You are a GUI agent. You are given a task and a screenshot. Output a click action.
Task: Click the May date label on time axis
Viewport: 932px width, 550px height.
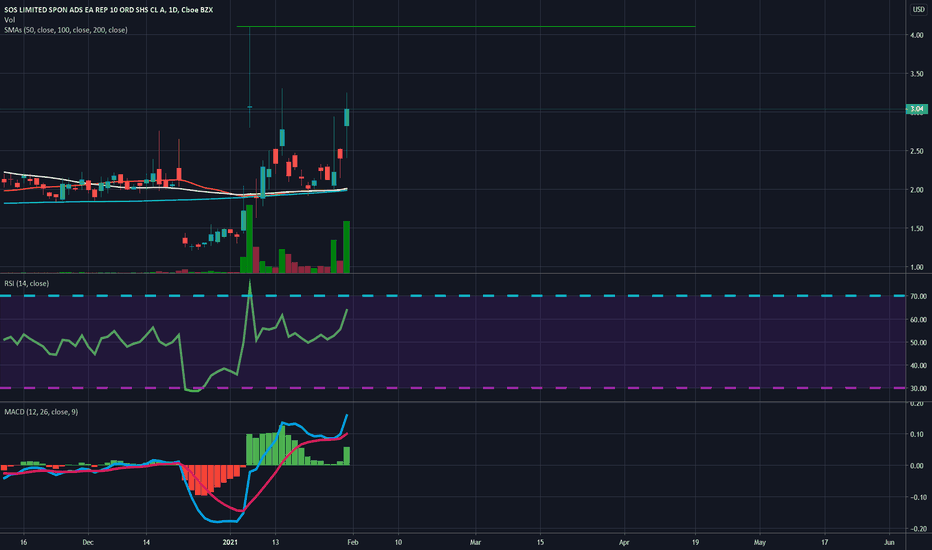pos(760,542)
